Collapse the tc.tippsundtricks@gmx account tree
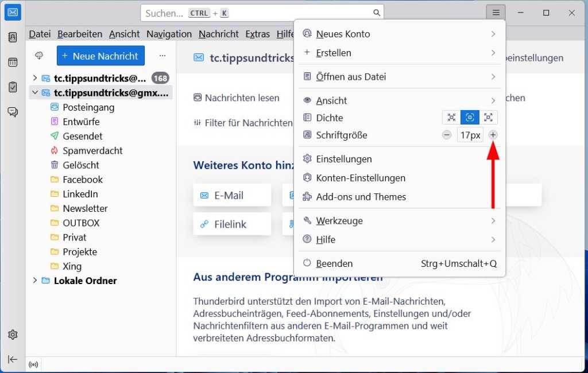 point(34,92)
